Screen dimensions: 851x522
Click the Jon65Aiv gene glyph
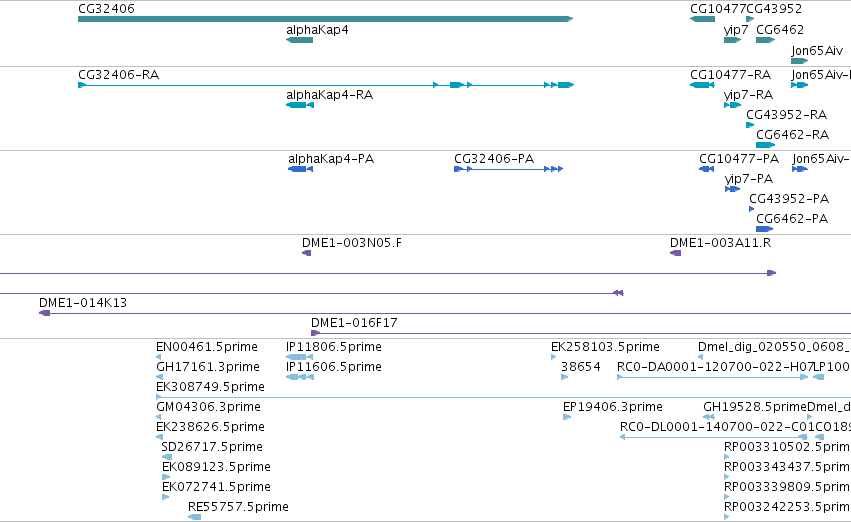coord(799,61)
